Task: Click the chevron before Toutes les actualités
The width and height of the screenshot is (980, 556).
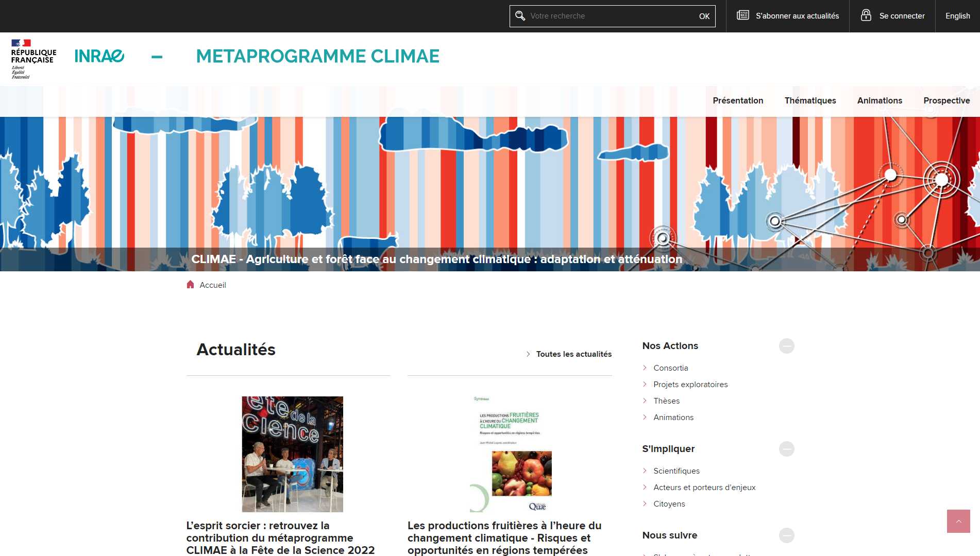Action: [528, 354]
